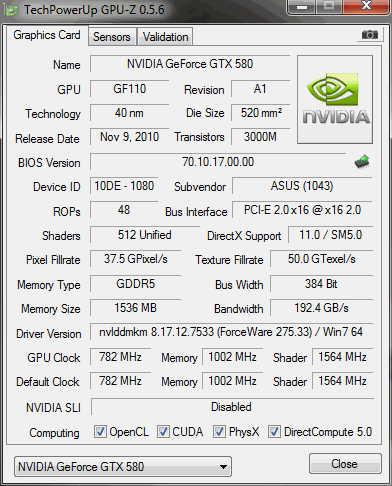Click the Subvendor field ASUS (1043)
This screenshot has width=392, height=486.
point(302,186)
